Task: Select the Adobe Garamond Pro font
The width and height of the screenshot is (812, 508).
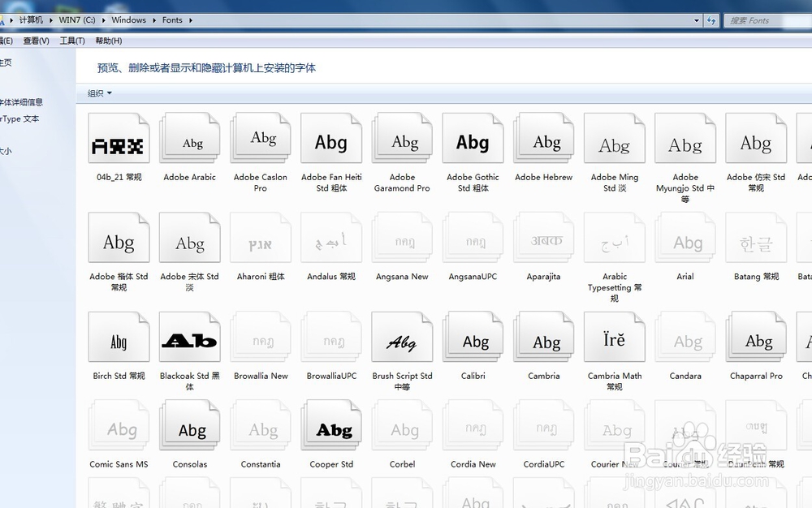Action: pos(403,138)
